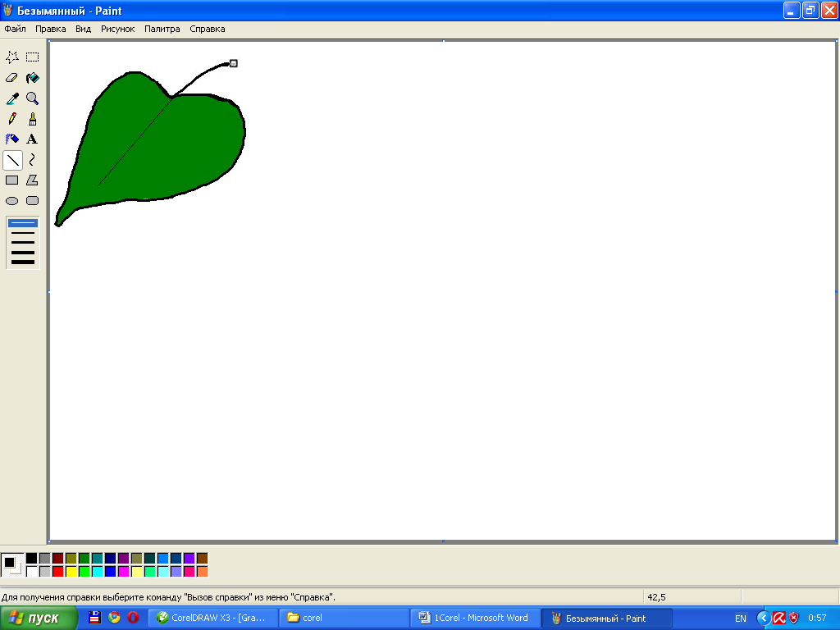The image size is (840, 630).
Task: Select the dark gray palette color
Action: point(44,558)
